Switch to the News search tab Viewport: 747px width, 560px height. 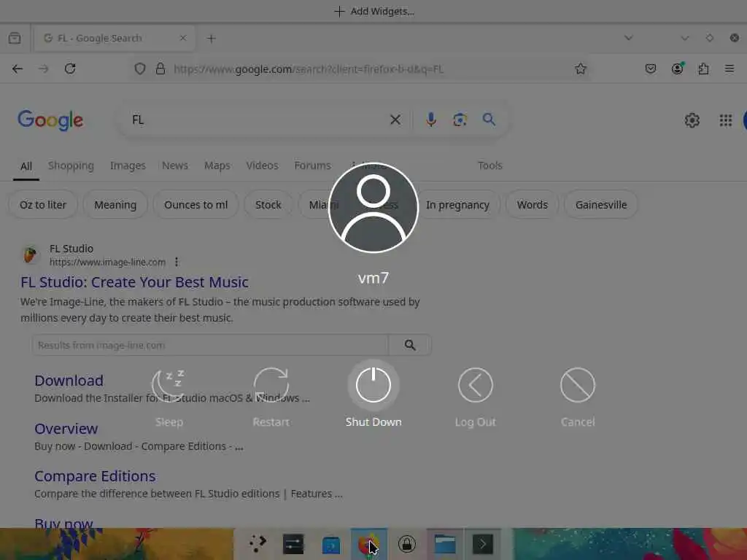pyautogui.click(x=175, y=166)
